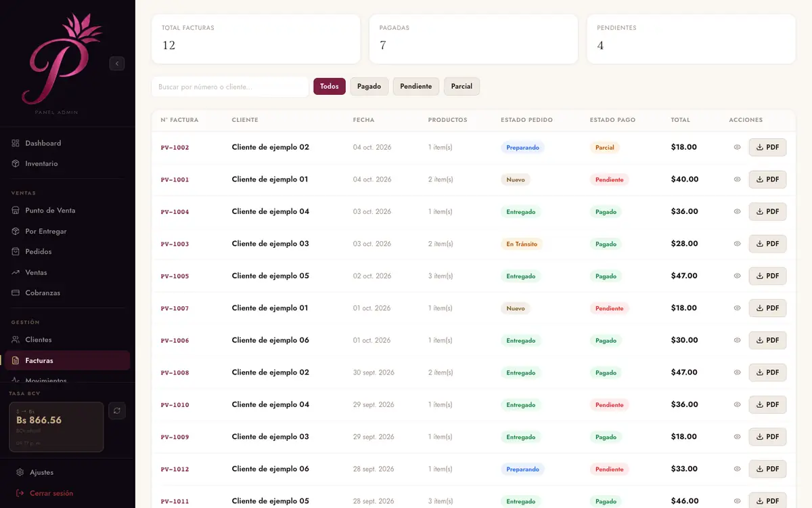
Task: View invoice PV-1008 details
Action: click(x=738, y=373)
